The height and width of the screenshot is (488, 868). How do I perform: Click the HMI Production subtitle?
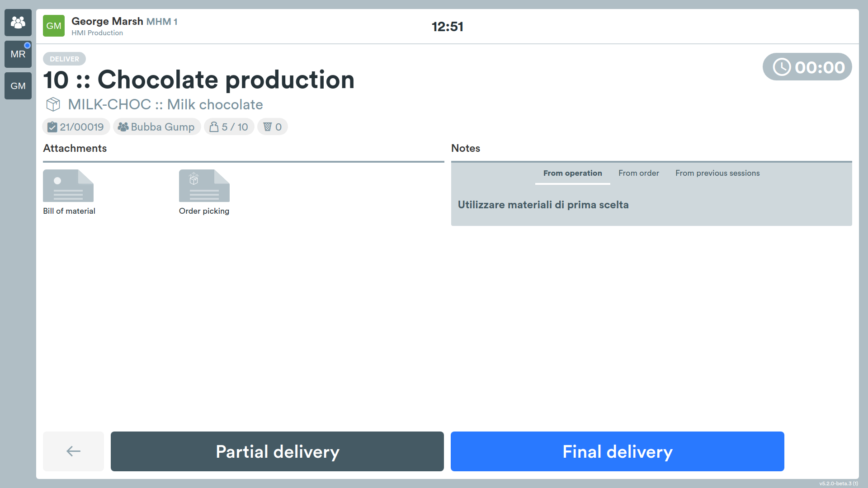97,33
